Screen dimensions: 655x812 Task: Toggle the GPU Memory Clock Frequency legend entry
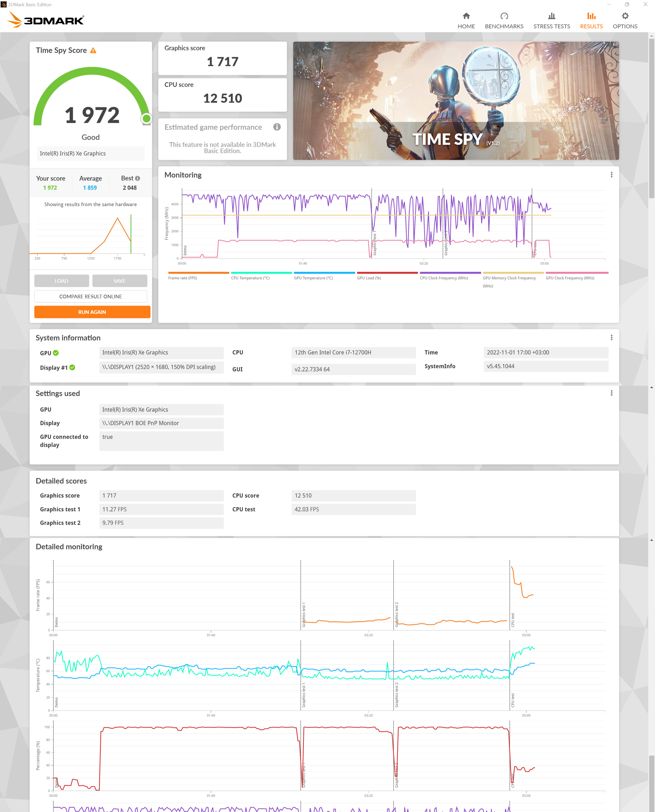coord(513,280)
